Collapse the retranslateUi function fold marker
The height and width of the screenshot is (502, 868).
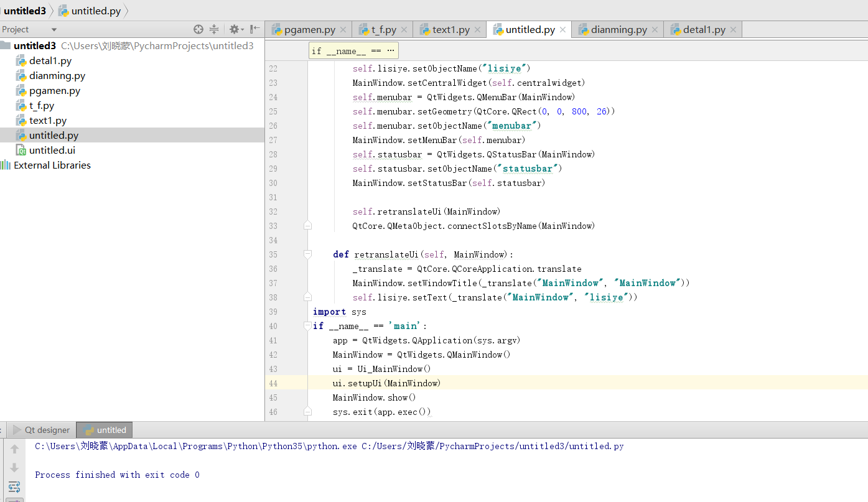[x=307, y=254]
